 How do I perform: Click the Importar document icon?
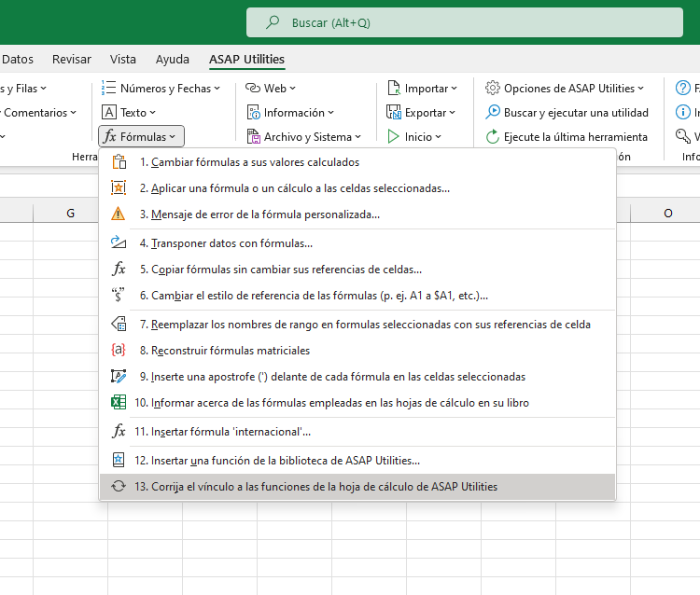pyautogui.click(x=394, y=88)
